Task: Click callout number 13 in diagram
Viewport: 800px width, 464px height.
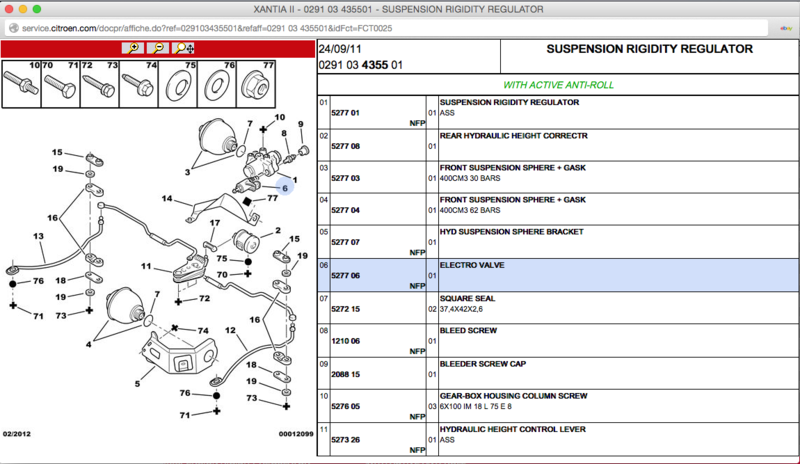Action: 38,236
